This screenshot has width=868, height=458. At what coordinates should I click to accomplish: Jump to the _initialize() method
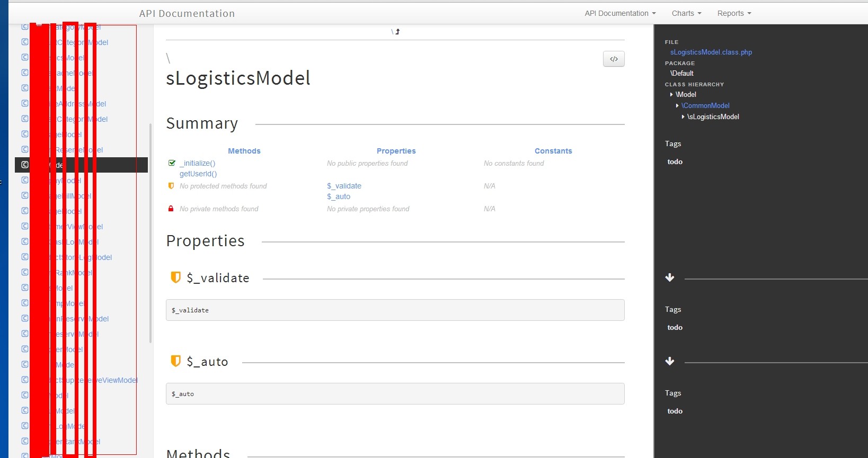click(197, 163)
